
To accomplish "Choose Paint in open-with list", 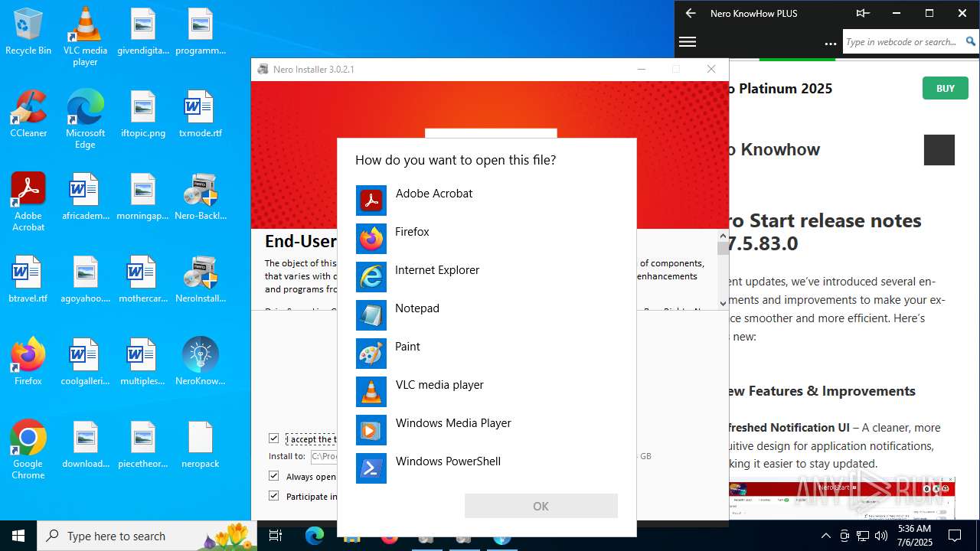I will click(x=487, y=354).
